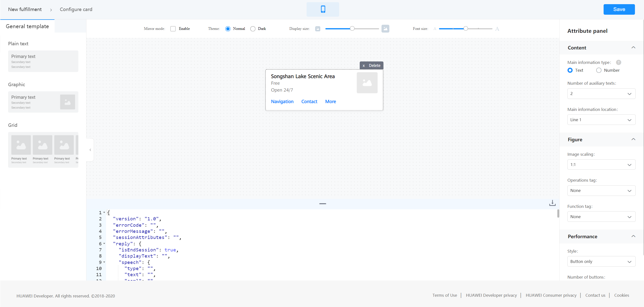Click the mobile phone preview icon
The width and height of the screenshot is (644, 307).
(x=323, y=9)
